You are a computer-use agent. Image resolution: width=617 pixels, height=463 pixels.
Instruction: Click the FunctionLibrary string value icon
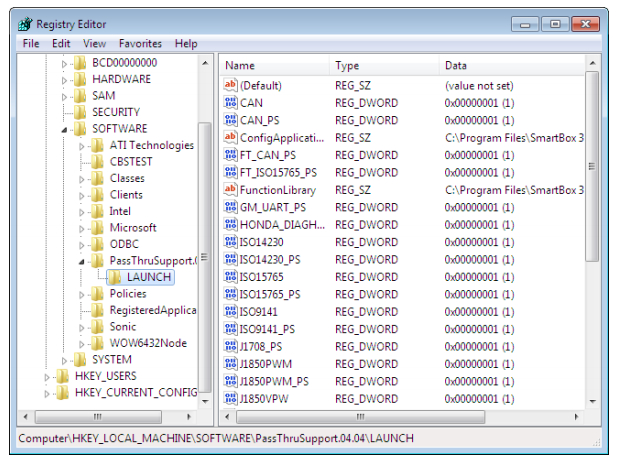tap(230, 190)
